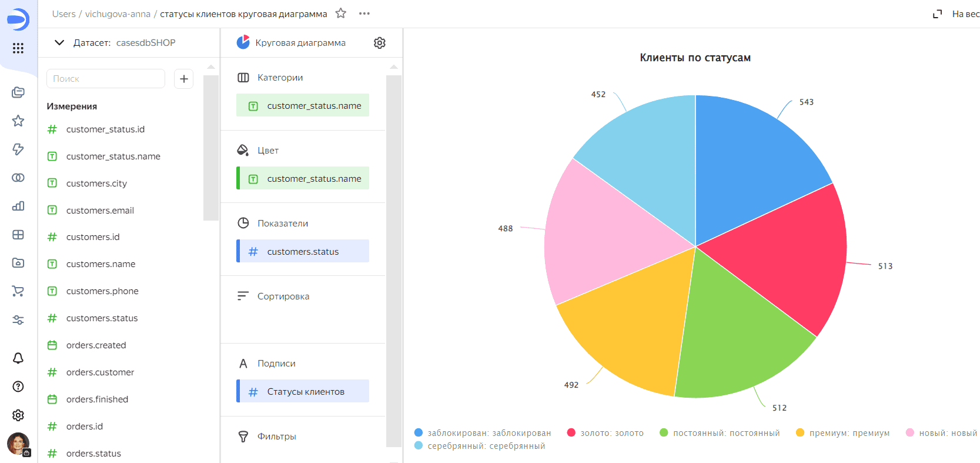Toggle новый series in legend

click(942, 433)
